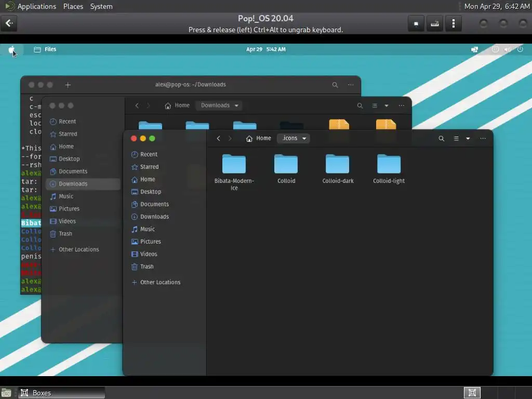532x399 pixels.
Task: Select the Boxes taskbar entry
Action: [x=61, y=393]
